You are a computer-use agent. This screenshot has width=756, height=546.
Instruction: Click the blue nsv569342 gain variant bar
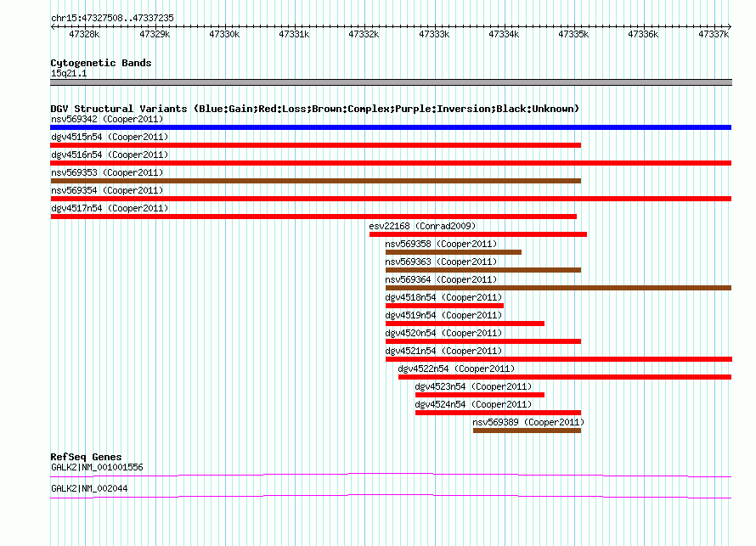pyautogui.click(x=391, y=127)
